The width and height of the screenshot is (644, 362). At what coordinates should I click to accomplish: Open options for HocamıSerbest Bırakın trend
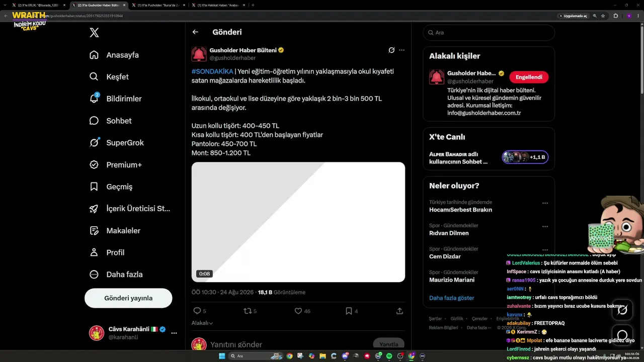pyautogui.click(x=545, y=204)
